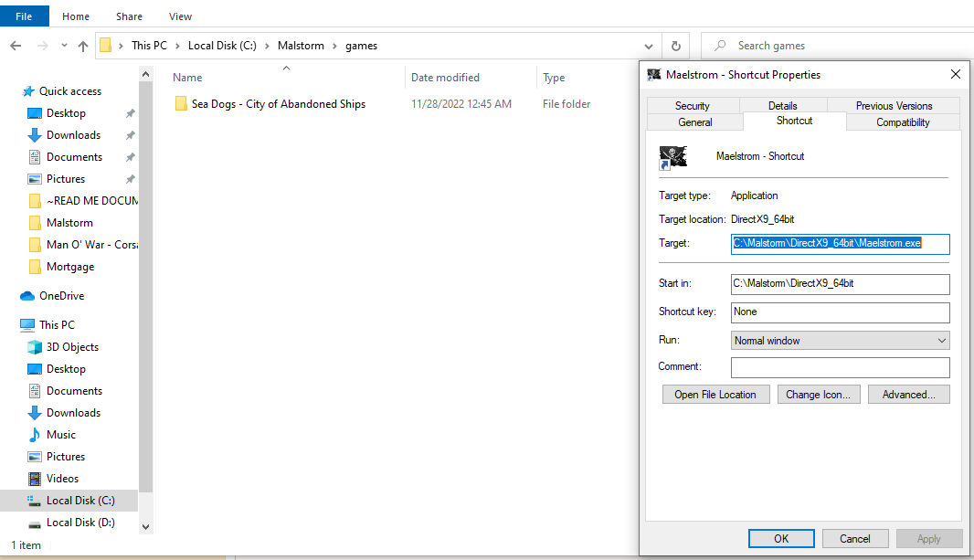This screenshot has height=560, width=974.
Task: Open Advanced shortcut properties
Action: point(909,395)
